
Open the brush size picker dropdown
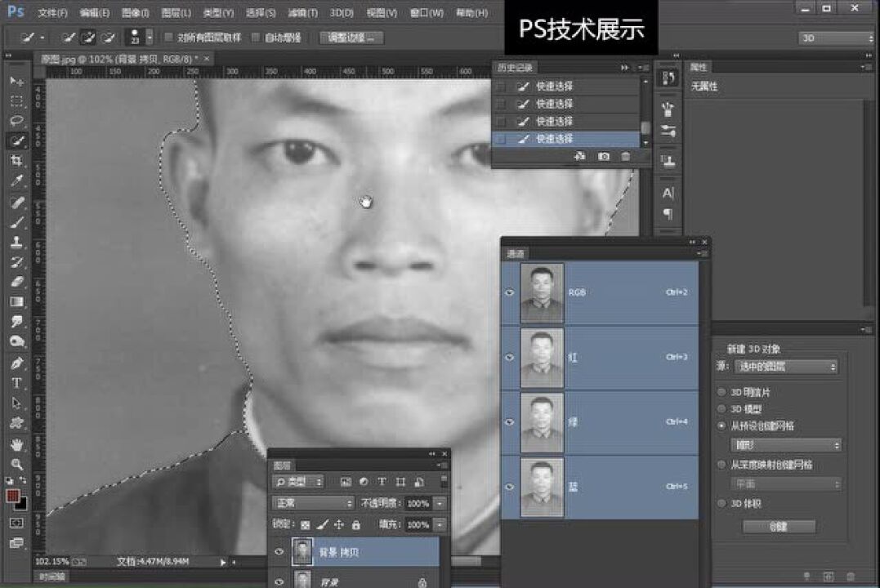pyautogui.click(x=150, y=38)
